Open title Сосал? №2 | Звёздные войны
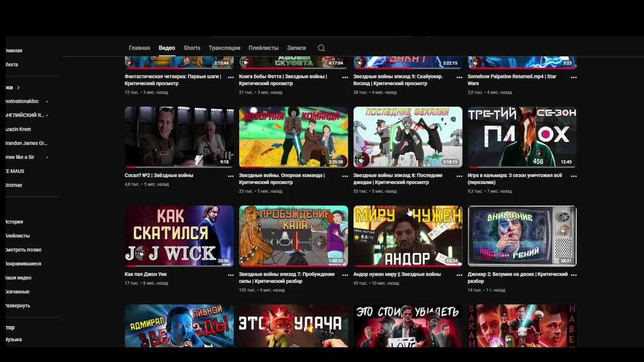The image size is (644, 362). pyautogui.click(x=159, y=175)
